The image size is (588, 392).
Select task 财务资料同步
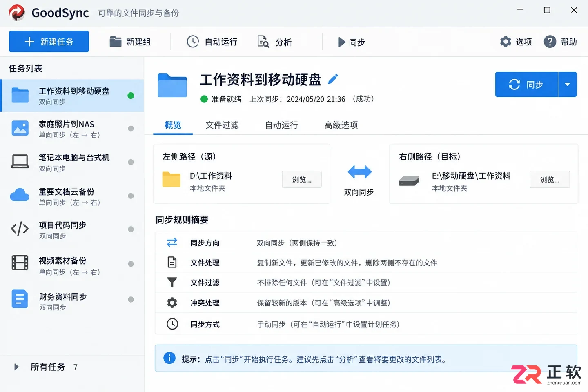(72, 301)
